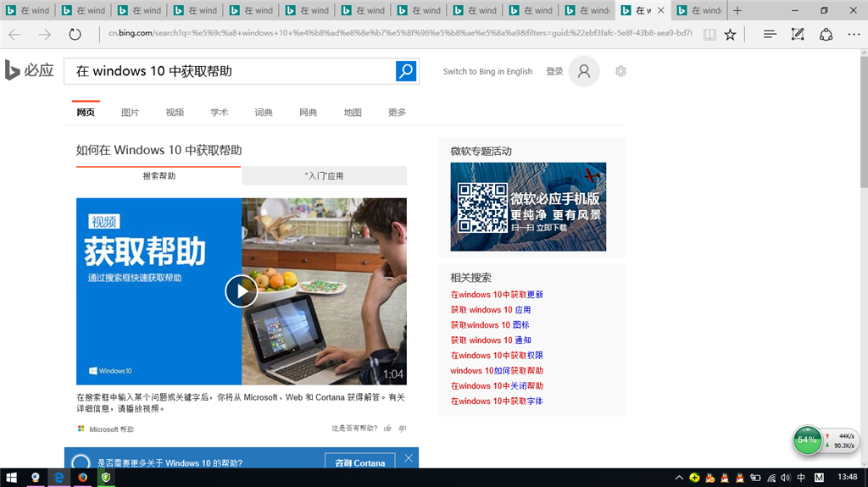Screen dimensions: 868x487
Task: Click the battery power tray icon
Action: point(755,478)
